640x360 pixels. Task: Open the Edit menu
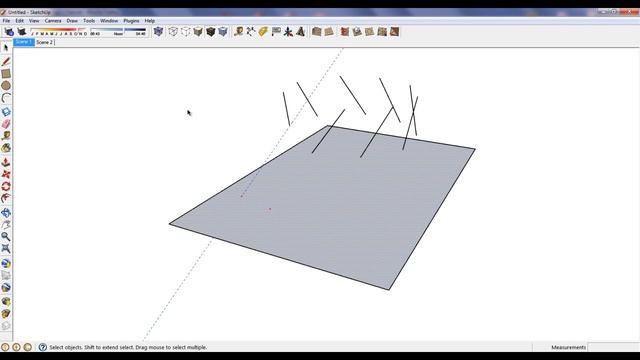pos(20,20)
